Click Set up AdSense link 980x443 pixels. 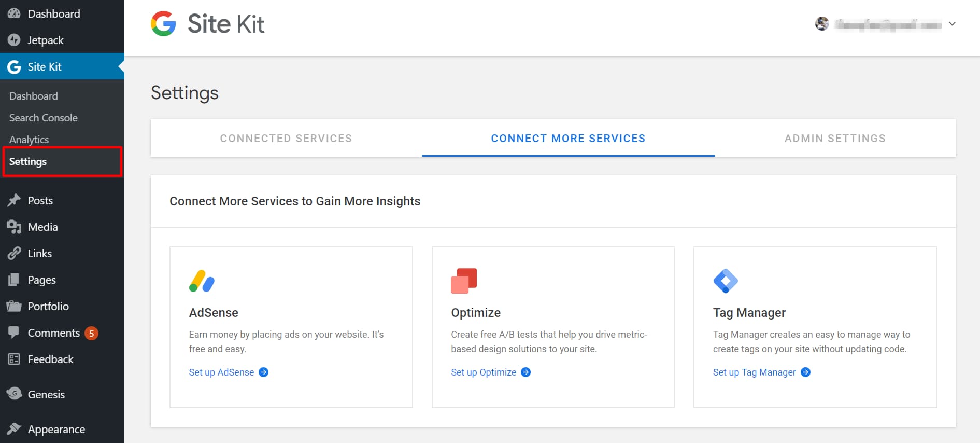pyautogui.click(x=221, y=372)
